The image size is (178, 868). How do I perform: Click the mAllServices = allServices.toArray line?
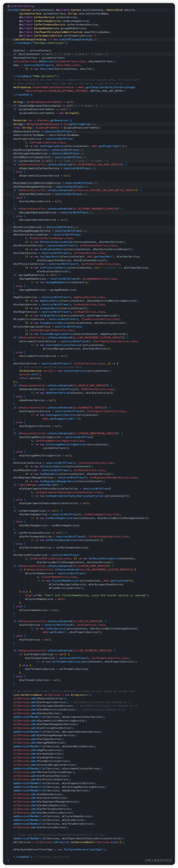pyautogui.click(x=69, y=842)
